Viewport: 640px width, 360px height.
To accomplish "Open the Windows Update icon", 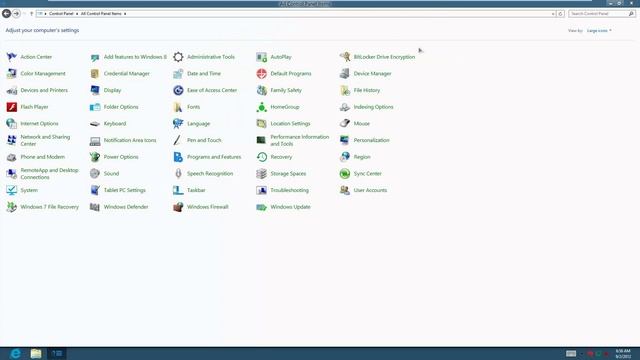I will coord(261,207).
